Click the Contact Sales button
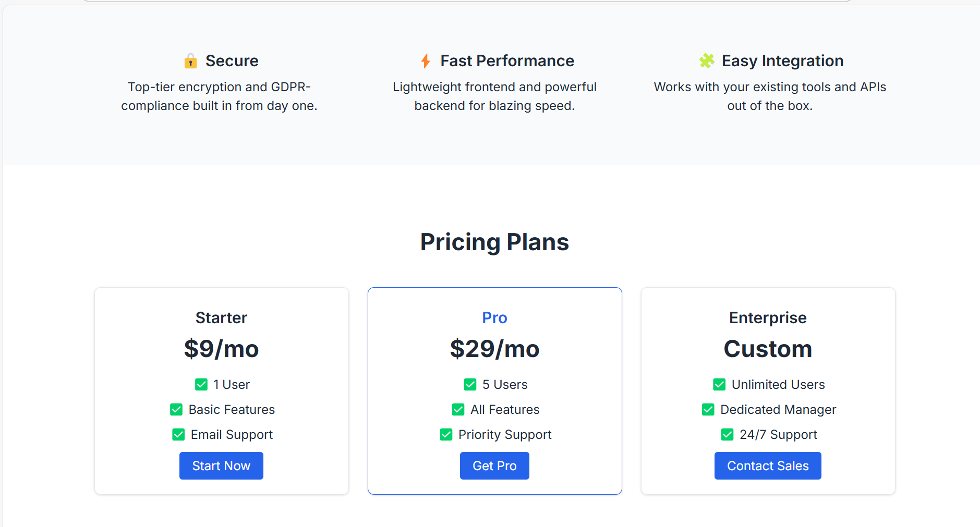The height and width of the screenshot is (527, 980). (x=768, y=465)
